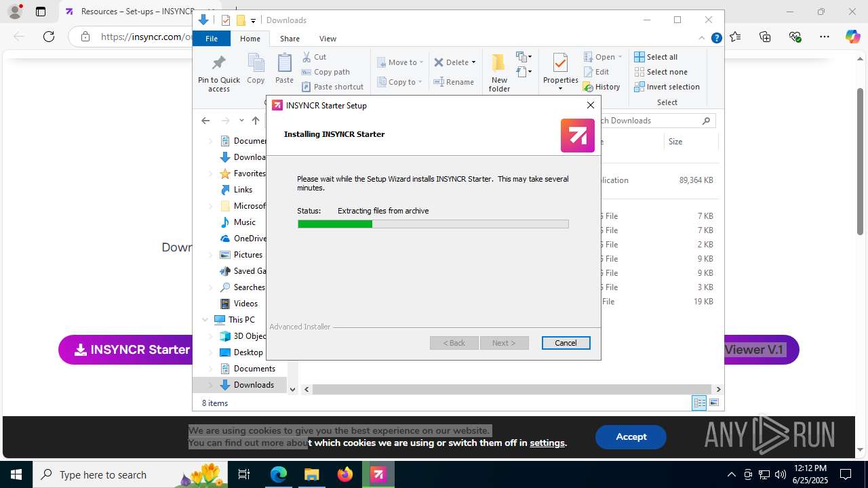Image resolution: width=868 pixels, height=488 pixels.
Task: Open cookie settings link
Action: click(547, 443)
